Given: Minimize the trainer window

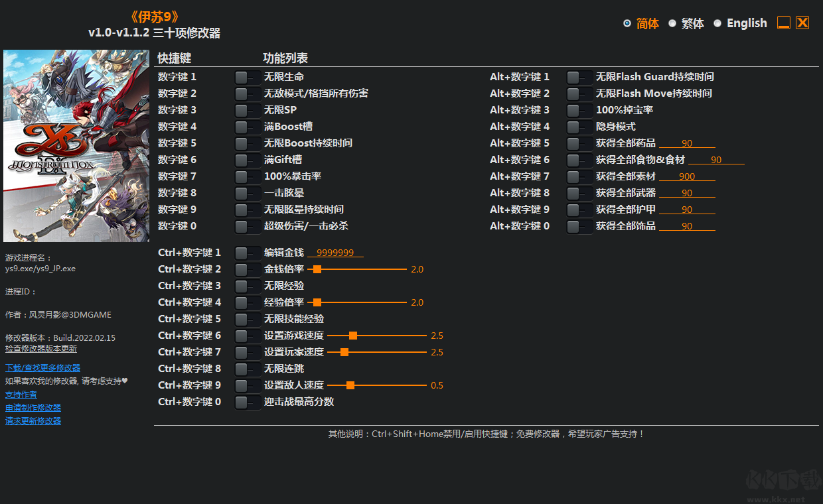Looking at the screenshot, I should click(784, 23).
